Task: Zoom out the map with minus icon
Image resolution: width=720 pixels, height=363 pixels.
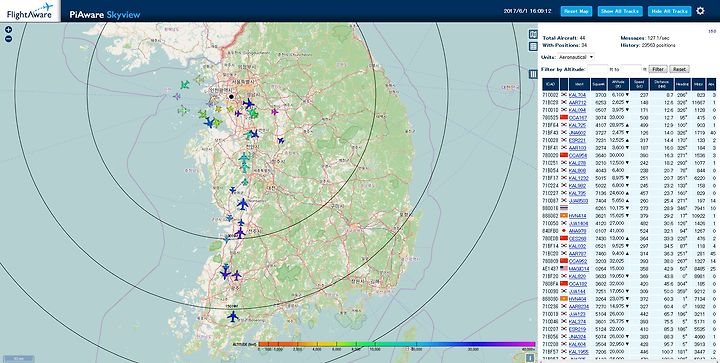Action: point(8,39)
